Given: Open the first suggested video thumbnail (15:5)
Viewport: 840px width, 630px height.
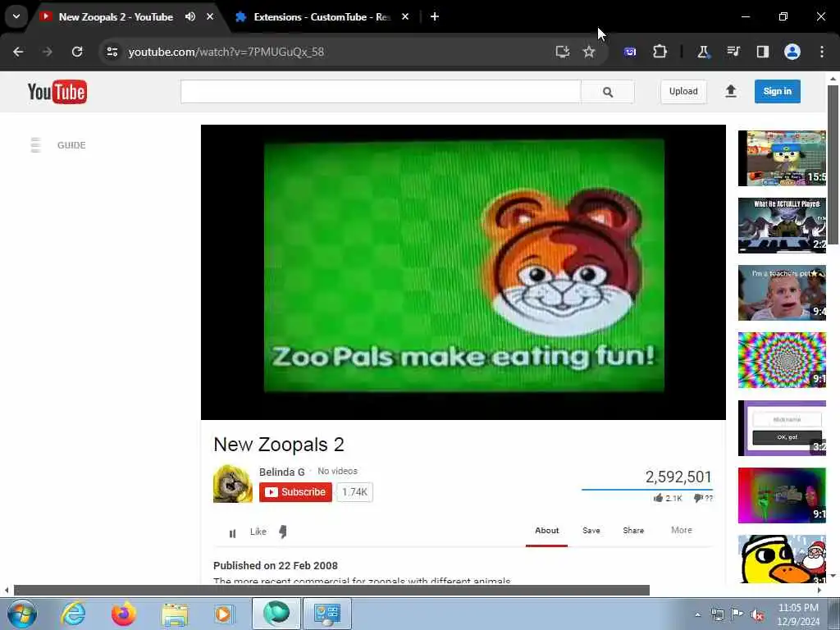Looking at the screenshot, I should click(782, 158).
